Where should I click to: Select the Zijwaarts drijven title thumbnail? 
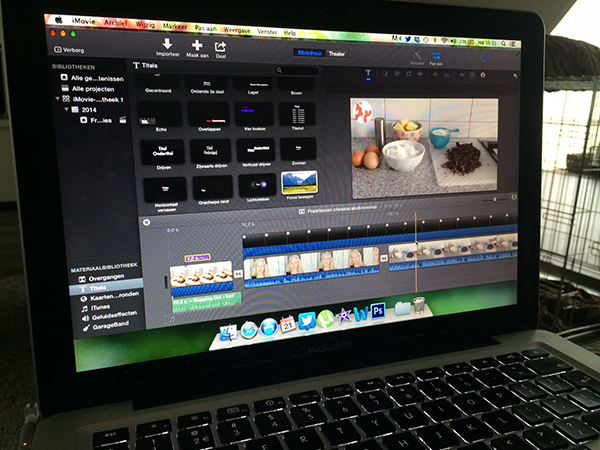pos(210,151)
